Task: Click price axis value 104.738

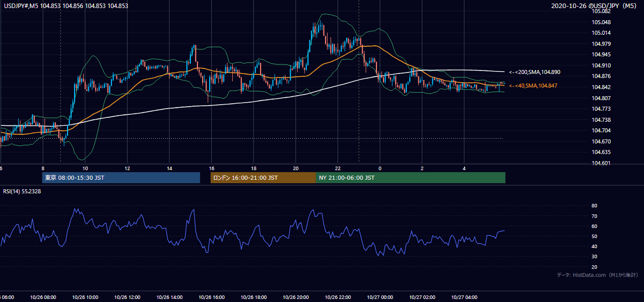Action: coord(601,120)
